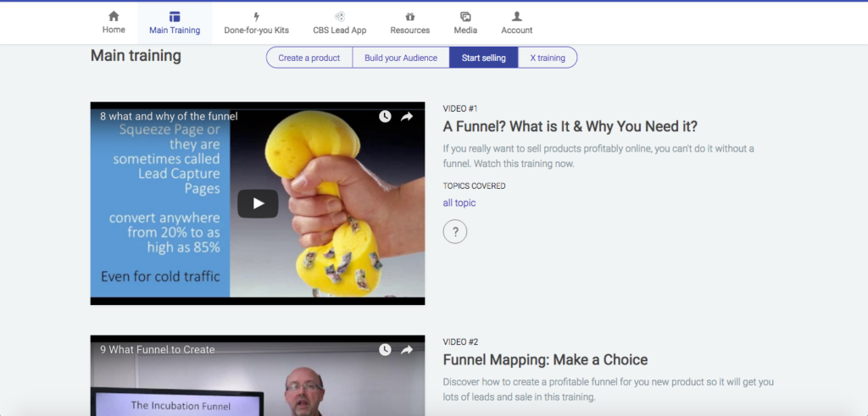Play the funnel video #1
868x416 pixels.
click(258, 203)
